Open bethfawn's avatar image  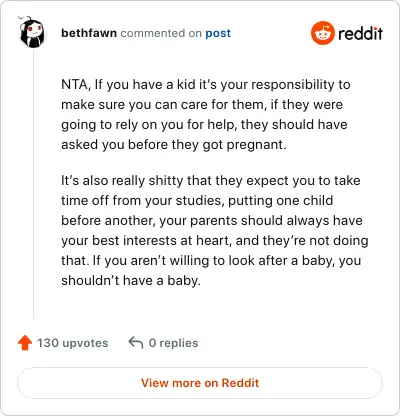pos(32,32)
